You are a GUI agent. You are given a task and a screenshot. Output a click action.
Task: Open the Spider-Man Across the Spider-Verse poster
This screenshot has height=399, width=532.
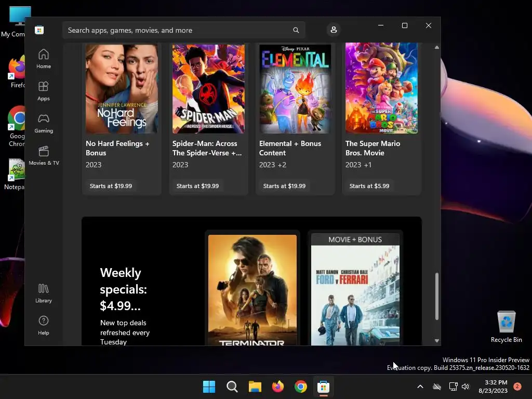(208, 88)
